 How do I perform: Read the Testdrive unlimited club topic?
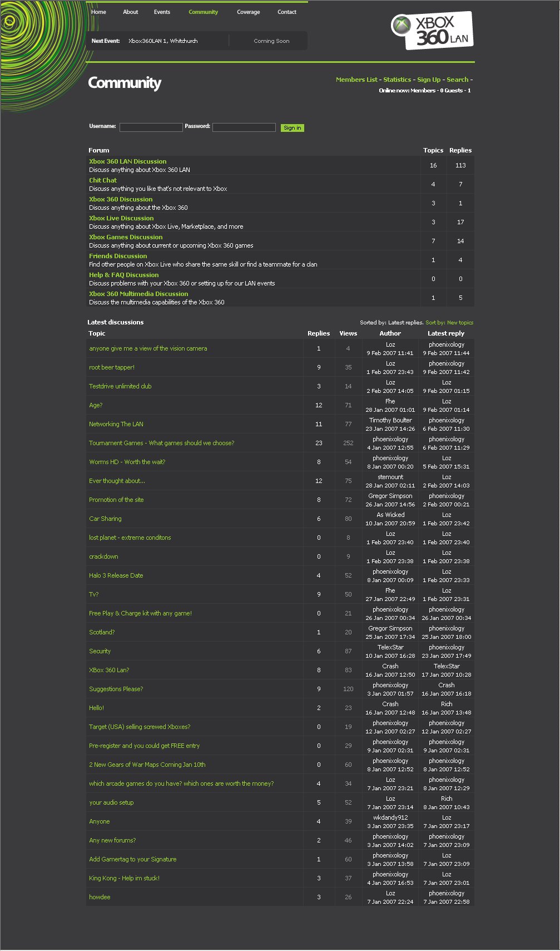coord(120,386)
